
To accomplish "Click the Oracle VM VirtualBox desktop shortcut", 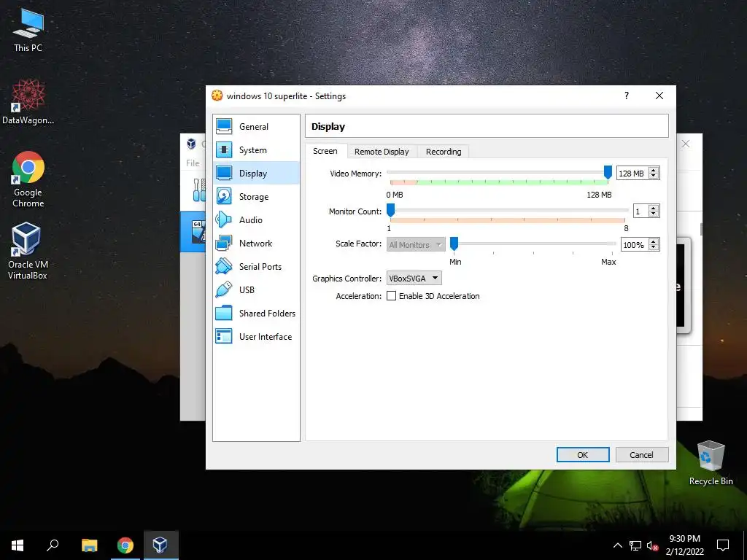I will coord(28,251).
